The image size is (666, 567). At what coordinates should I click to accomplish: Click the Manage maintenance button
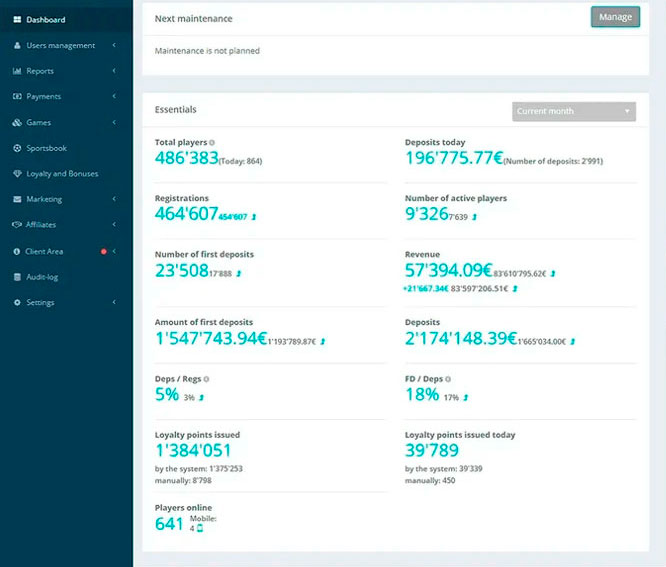(x=615, y=17)
